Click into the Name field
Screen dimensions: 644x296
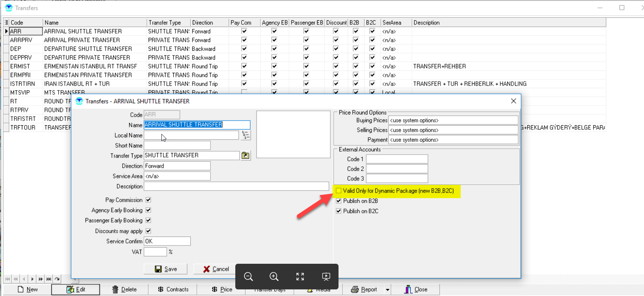click(197, 125)
